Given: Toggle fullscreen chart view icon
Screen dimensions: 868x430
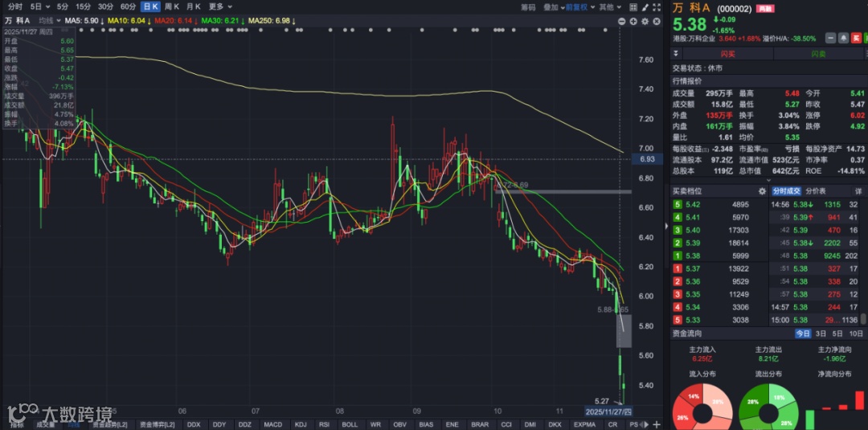Looking at the screenshot, I should (656, 7).
